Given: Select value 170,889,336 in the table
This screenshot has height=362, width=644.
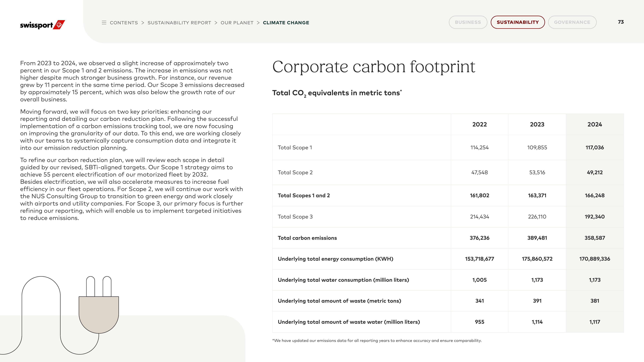Looking at the screenshot, I should [x=595, y=259].
